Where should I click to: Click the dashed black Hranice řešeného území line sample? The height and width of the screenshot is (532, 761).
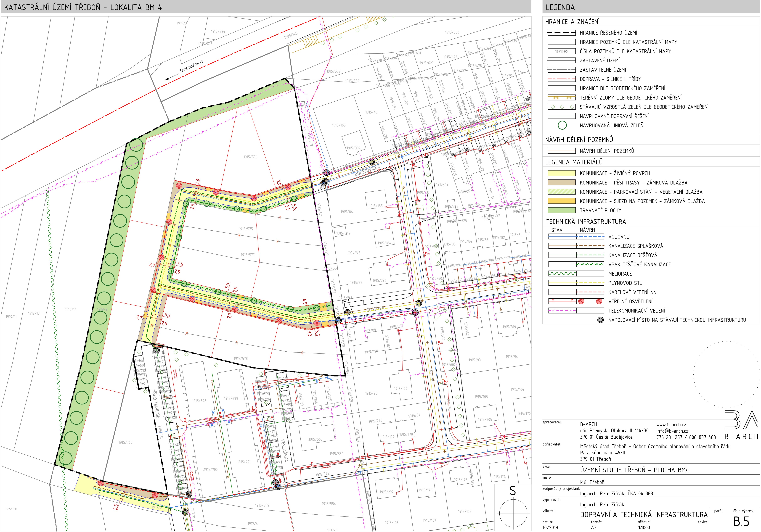(562, 33)
